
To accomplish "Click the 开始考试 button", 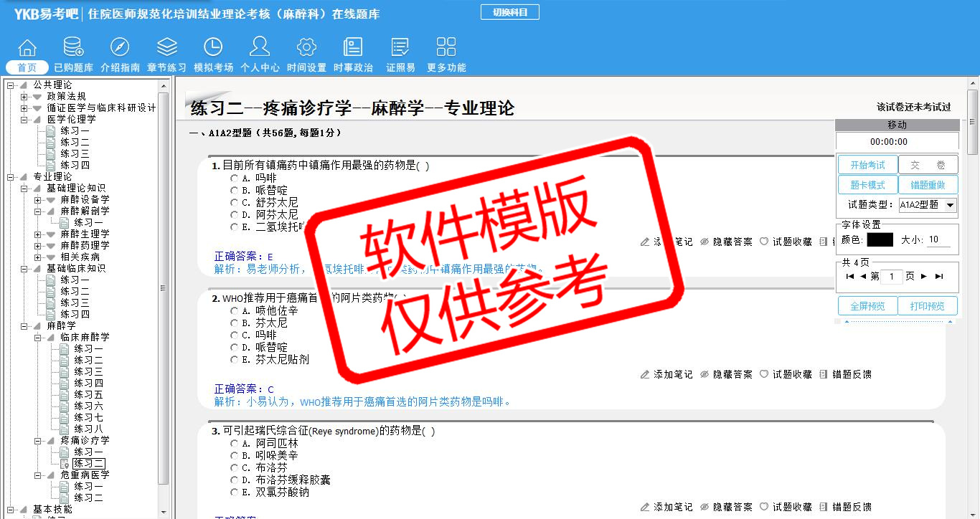I will coord(867,165).
